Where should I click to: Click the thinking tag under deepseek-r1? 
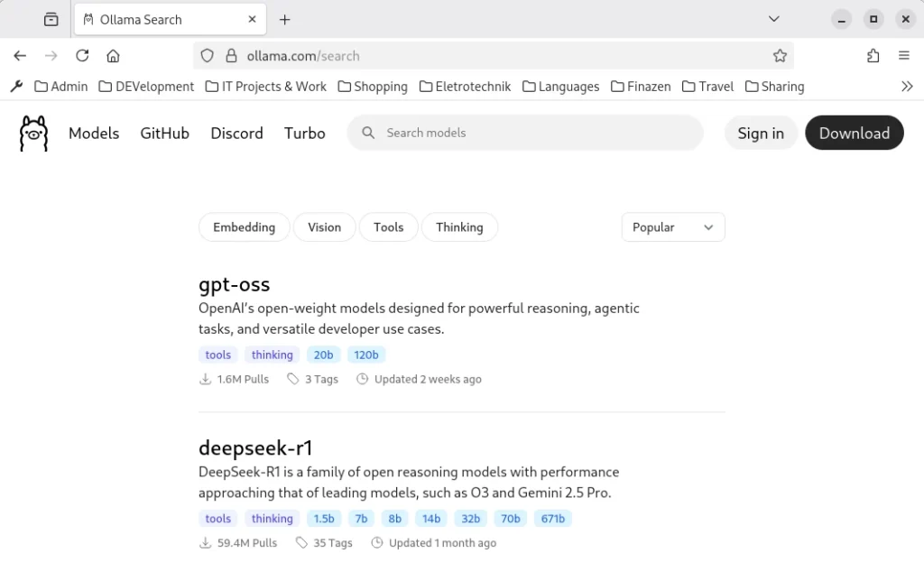[273, 519]
